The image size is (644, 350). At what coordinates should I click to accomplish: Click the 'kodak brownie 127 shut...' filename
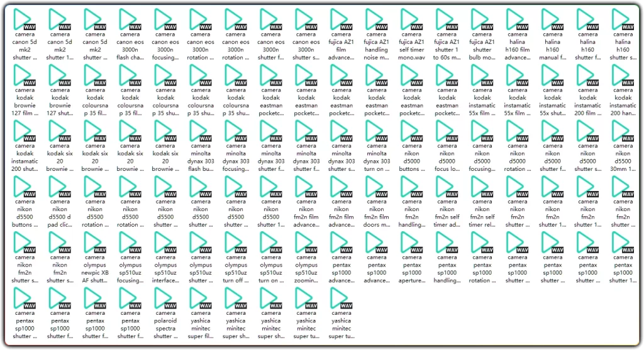(60, 102)
